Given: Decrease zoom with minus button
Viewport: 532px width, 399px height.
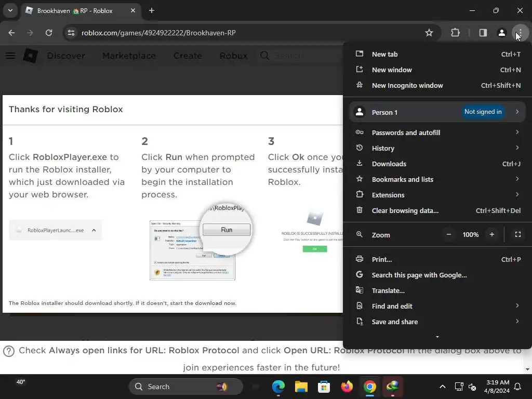Looking at the screenshot, I should click(x=448, y=234).
